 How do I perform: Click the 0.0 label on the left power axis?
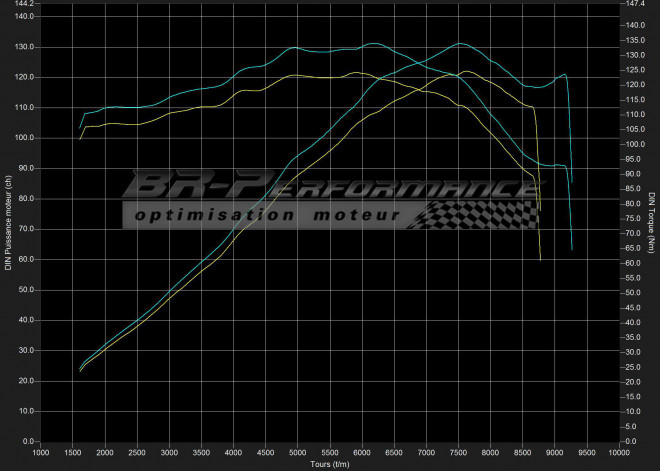coord(29,441)
